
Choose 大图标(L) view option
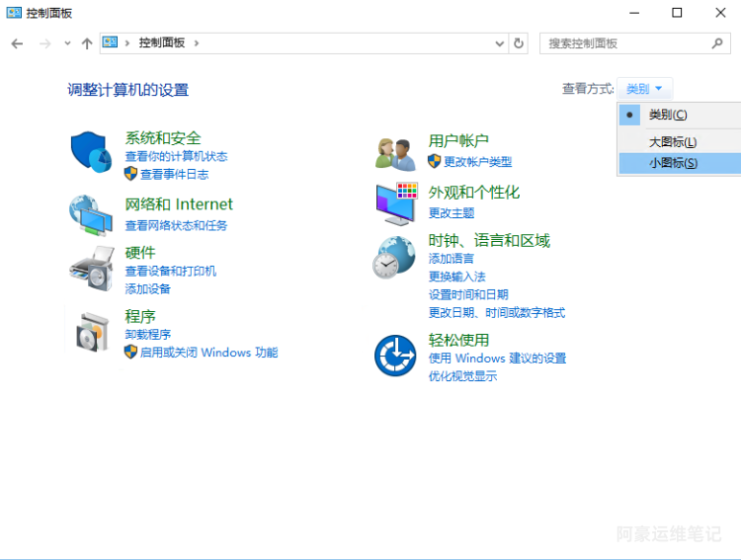point(673,142)
